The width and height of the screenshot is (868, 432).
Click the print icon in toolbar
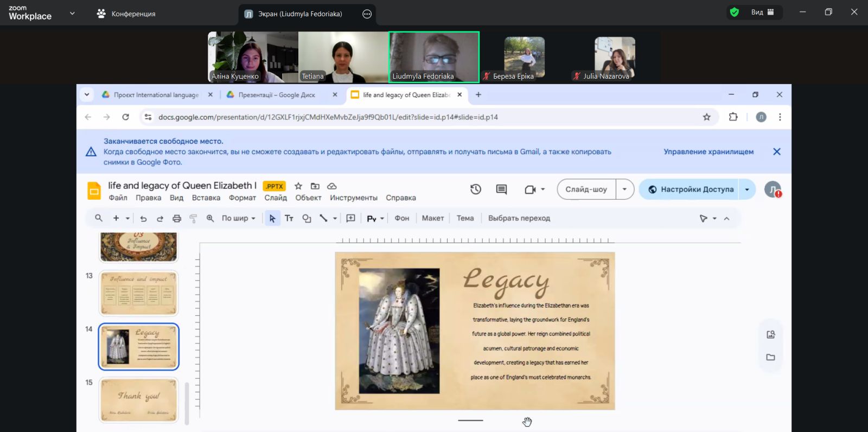pyautogui.click(x=176, y=218)
